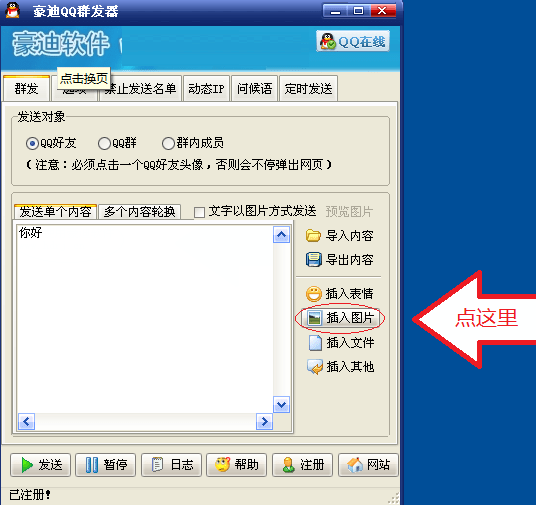This screenshot has height=505, width=536.
Task: Open the 群发 tab
Action: (26, 89)
